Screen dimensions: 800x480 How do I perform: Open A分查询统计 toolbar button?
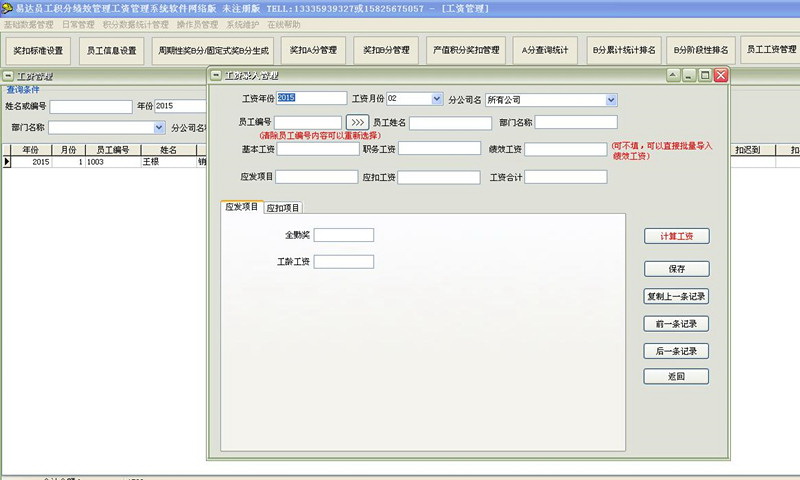click(x=545, y=50)
